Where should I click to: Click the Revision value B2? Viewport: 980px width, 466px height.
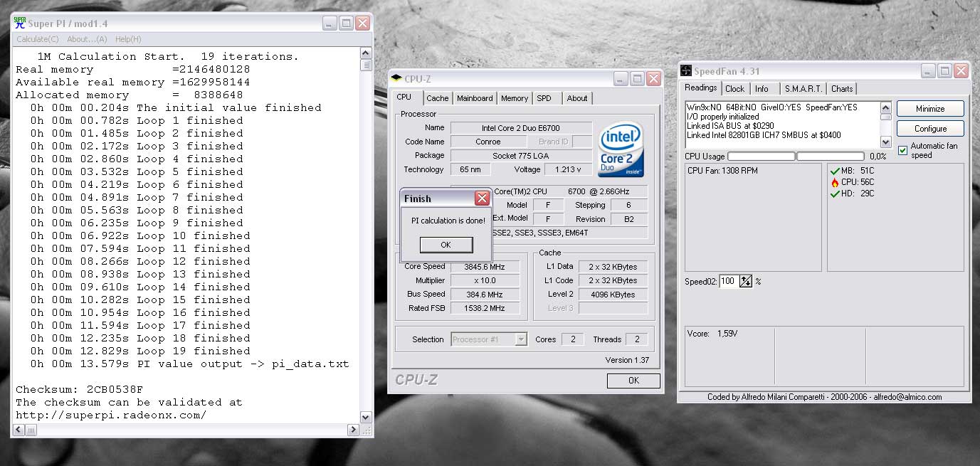pyautogui.click(x=629, y=219)
